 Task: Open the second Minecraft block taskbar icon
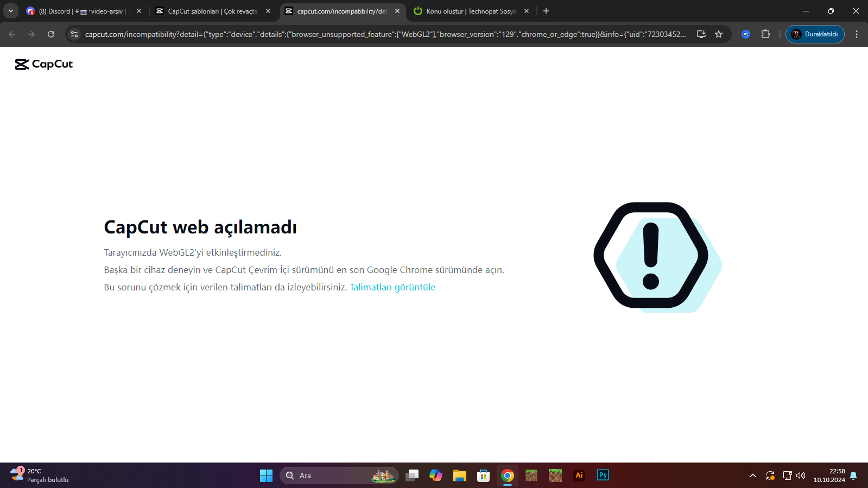[555, 476]
